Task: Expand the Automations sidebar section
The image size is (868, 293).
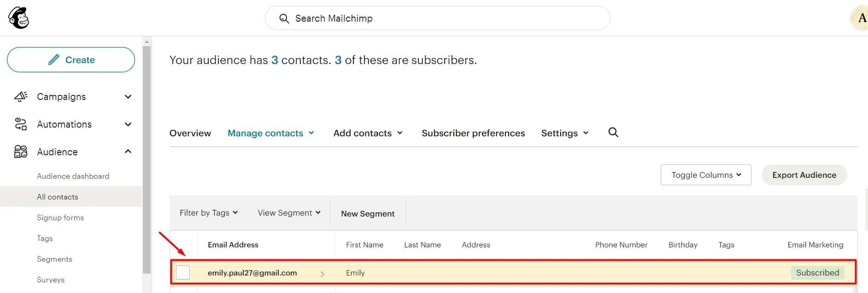Action: 128,124
